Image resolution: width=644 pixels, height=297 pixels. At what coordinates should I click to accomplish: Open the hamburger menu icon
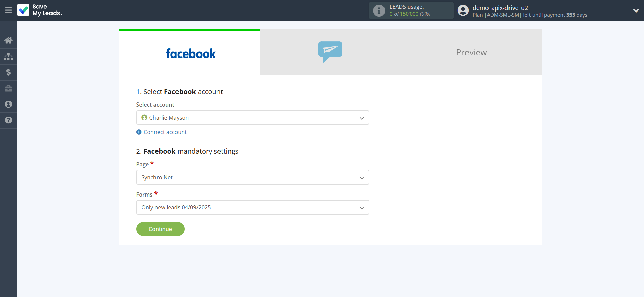[8, 10]
